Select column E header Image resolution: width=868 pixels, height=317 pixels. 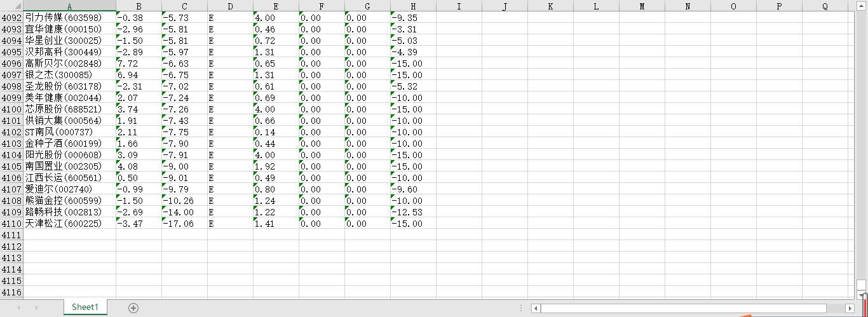point(276,6)
